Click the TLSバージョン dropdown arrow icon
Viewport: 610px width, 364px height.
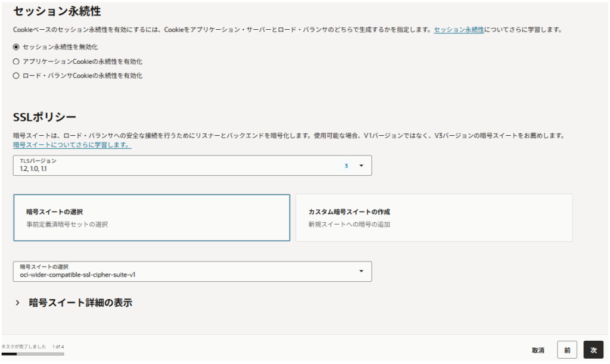coord(361,166)
